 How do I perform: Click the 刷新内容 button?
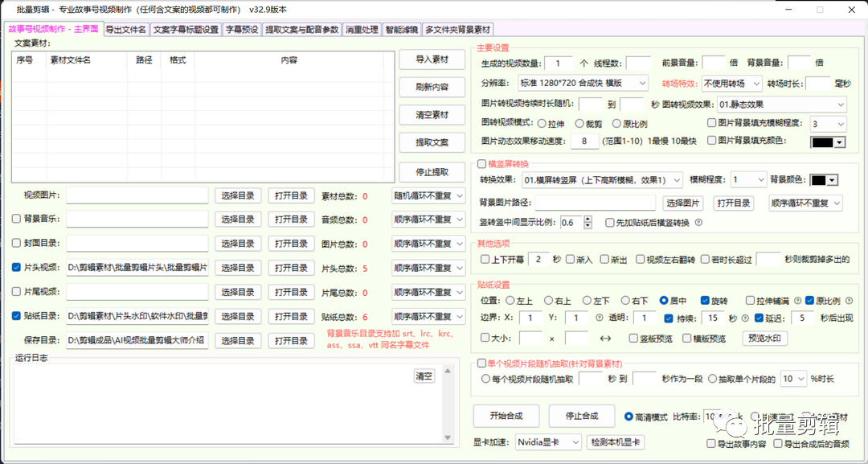[432, 88]
